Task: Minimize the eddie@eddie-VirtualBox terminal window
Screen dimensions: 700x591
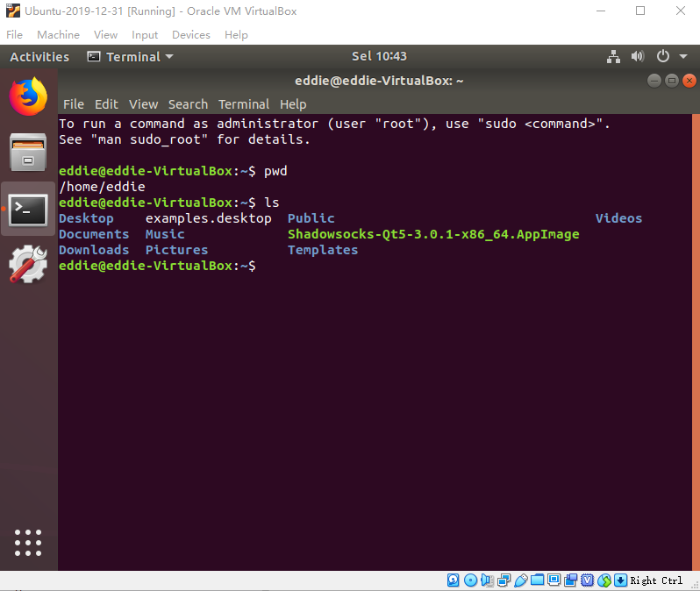Action: [654, 81]
